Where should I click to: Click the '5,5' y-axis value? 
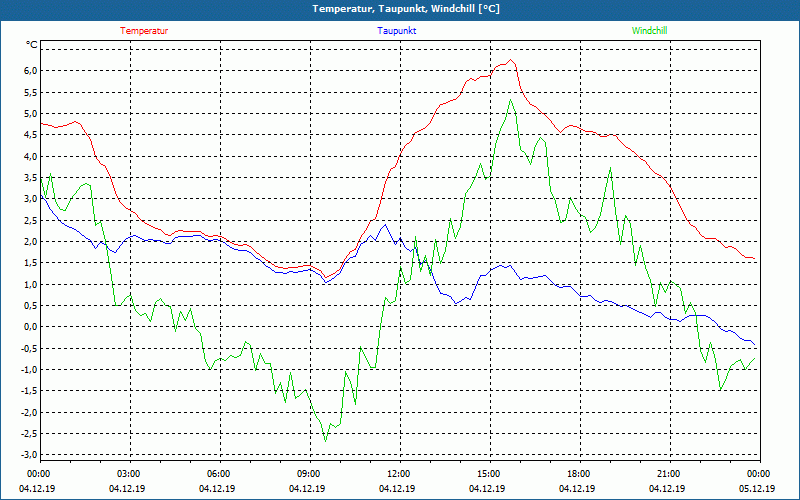click(31, 92)
